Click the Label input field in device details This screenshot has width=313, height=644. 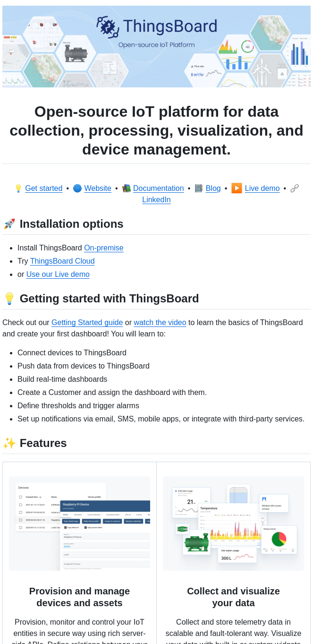click(x=67, y=555)
